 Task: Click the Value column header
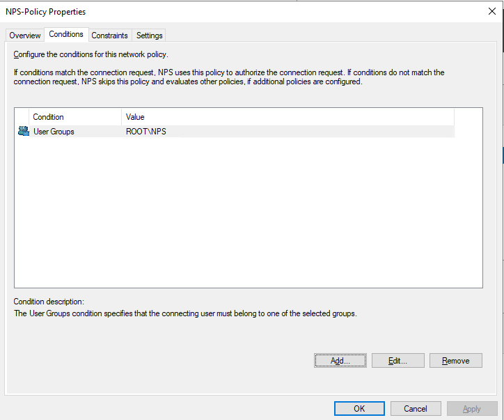click(288, 117)
